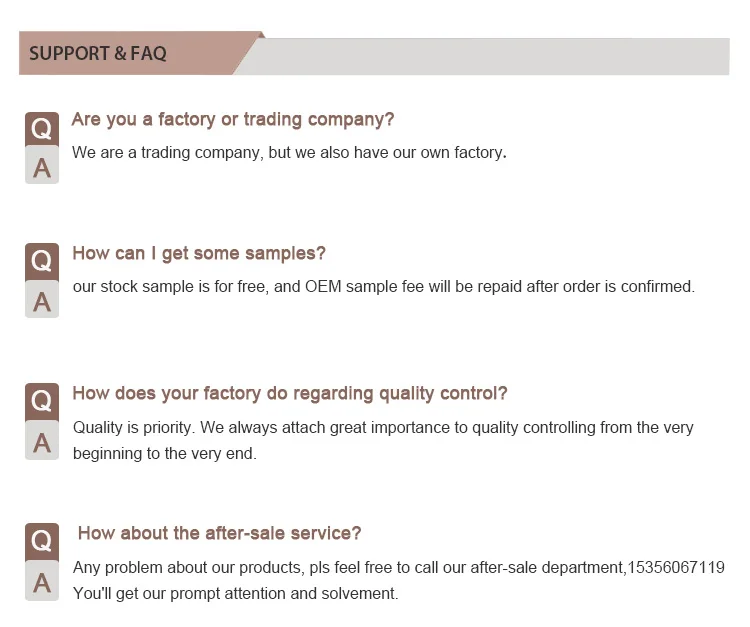Select the SUPPORT & FAQ header tab
Viewport: 750px width, 627px height.
tap(98, 53)
